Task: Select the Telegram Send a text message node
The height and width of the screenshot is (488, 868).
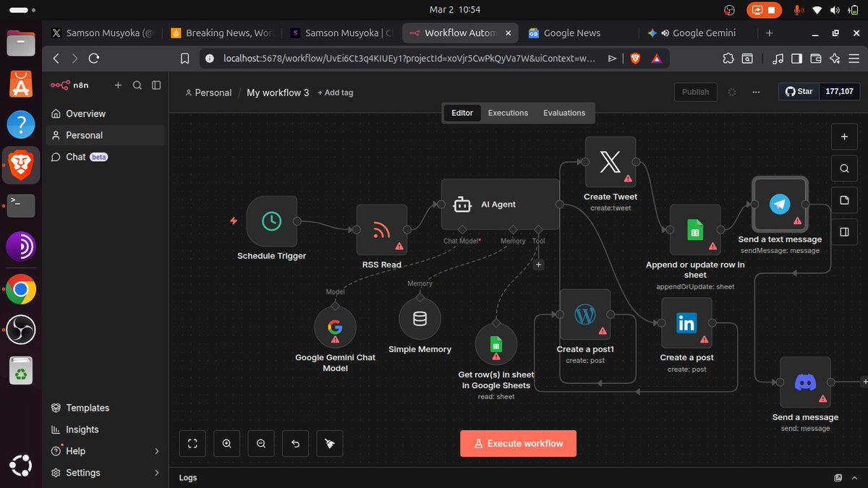Action: click(x=780, y=204)
